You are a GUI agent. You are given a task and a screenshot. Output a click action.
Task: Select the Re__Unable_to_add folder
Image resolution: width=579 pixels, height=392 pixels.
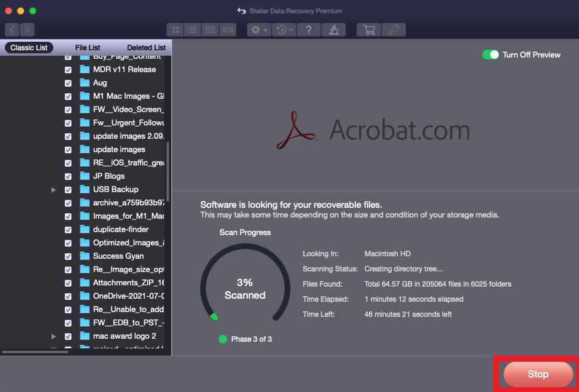pos(128,309)
